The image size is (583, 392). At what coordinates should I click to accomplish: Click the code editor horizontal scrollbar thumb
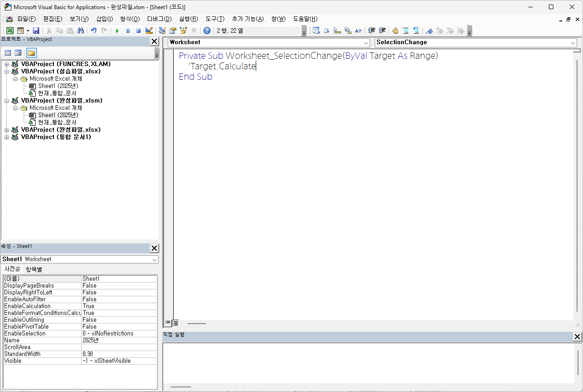coord(196,323)
